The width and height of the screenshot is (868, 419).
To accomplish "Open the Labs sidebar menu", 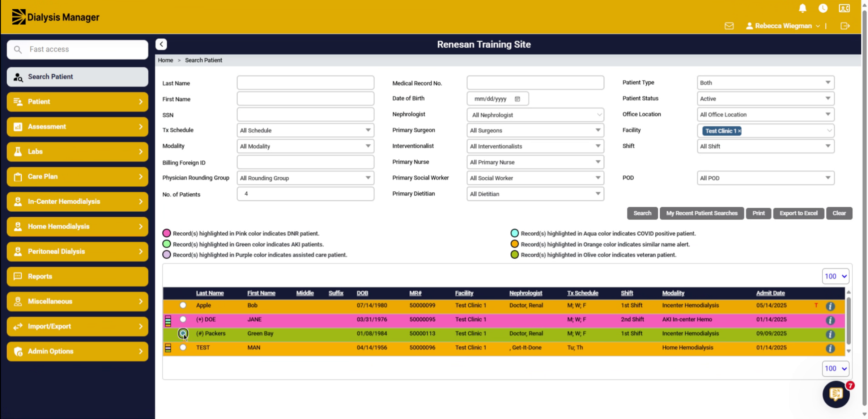I will click(77, 152).
